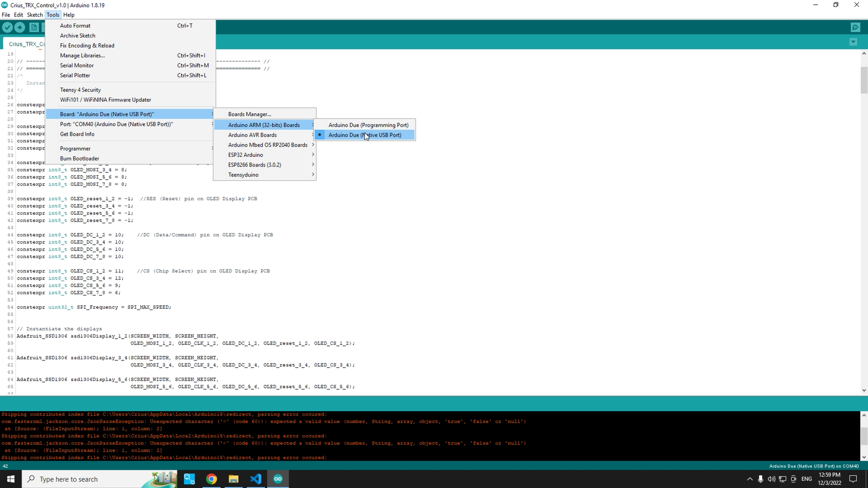Select Manage Libraries from Tools menu
Viewport: 868px width, 488px height.
click(82, 55)
